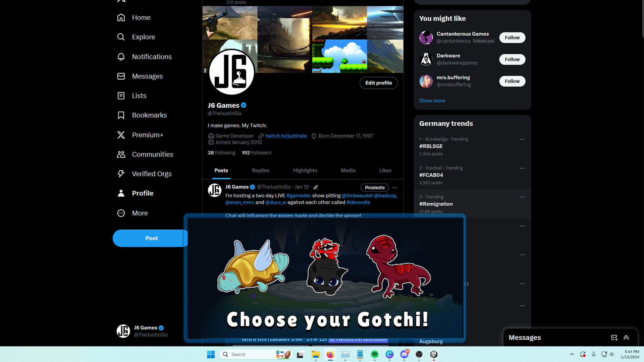644x362 pixels.
Task: Click new message icon in Messages drawer
Action: point(614,338)
